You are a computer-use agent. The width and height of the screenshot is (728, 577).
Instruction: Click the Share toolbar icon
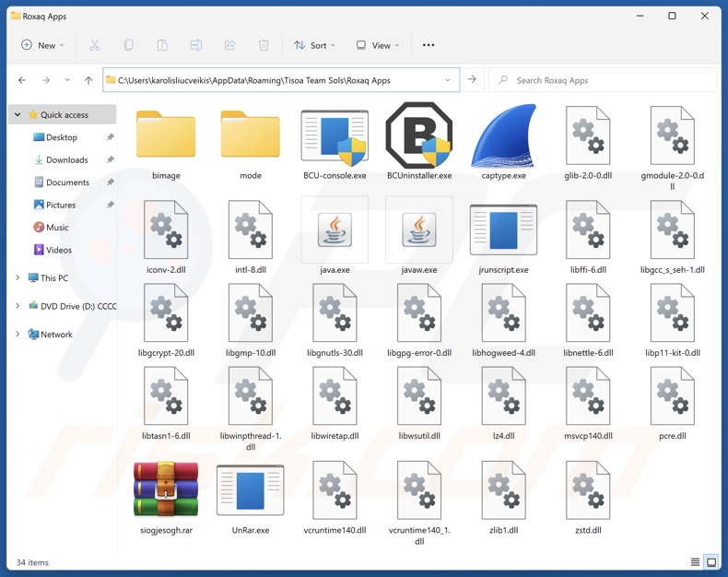pos(229,45)
